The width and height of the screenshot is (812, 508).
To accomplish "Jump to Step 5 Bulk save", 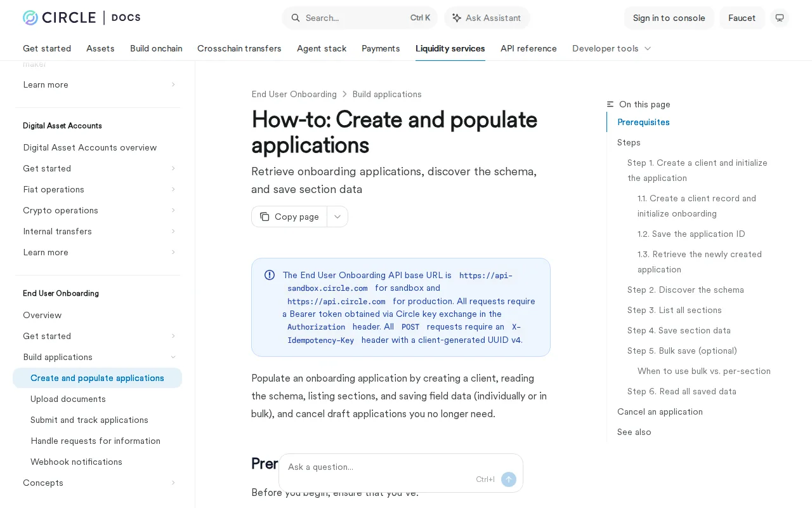I will click(x=682, y=351).
